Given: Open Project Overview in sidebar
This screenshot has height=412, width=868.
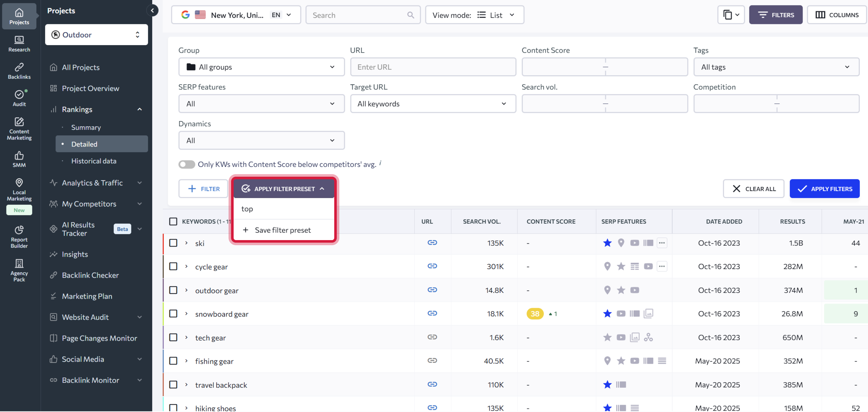Looking at the screenshot, I should (x=90, y=88).
